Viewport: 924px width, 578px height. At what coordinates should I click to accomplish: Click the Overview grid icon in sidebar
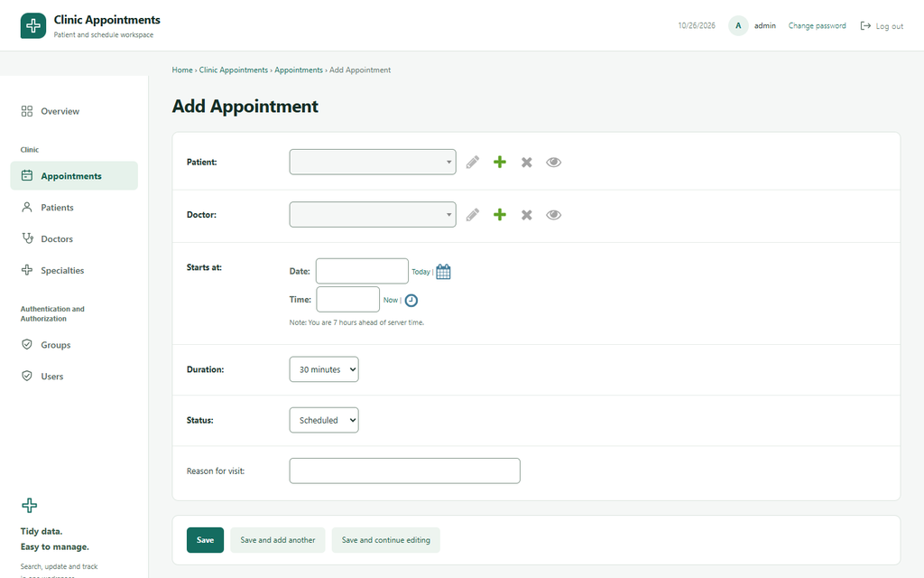pyautogui.click(x=27, y=111)
